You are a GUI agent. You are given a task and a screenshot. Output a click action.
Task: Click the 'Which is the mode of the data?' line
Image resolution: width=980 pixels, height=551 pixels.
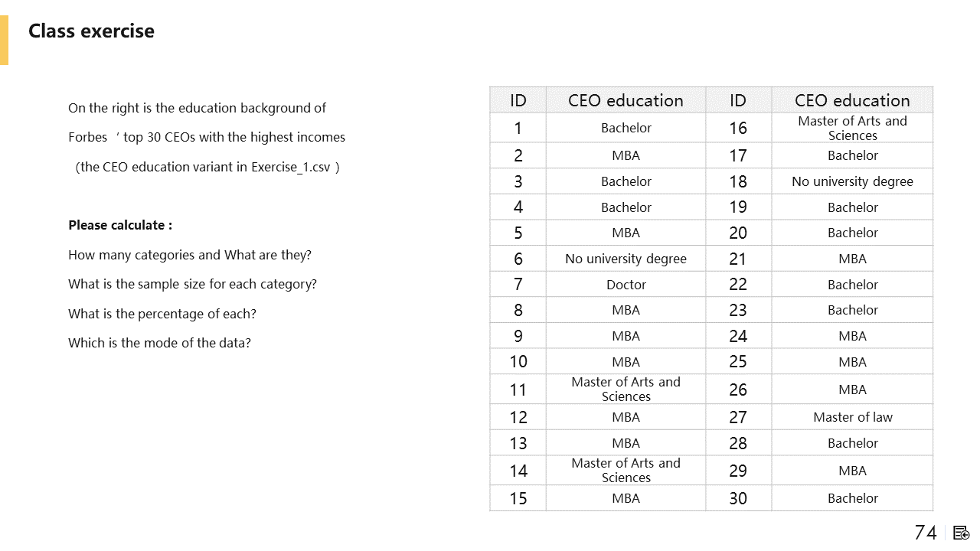[159, 343]
